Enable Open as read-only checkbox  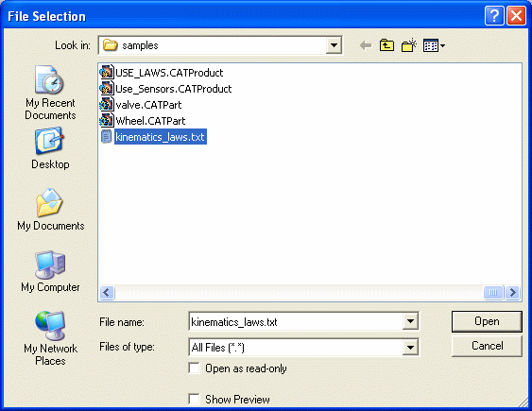194,368
